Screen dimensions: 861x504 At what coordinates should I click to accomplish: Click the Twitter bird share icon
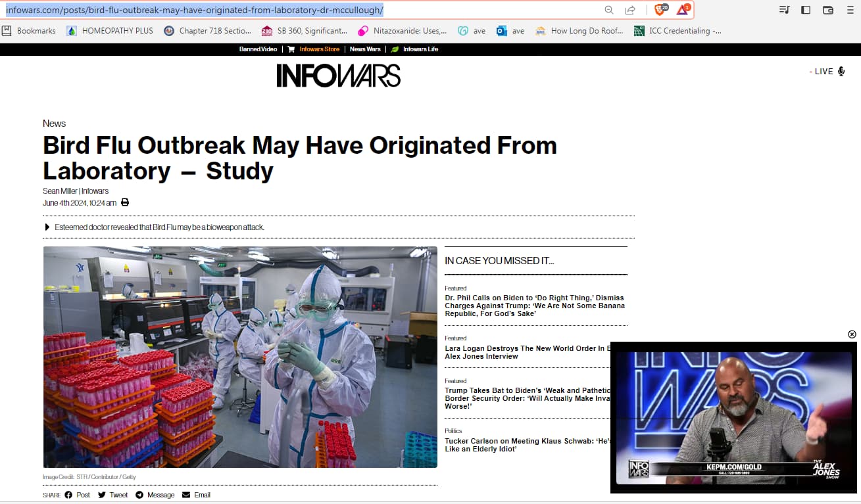click(x=102, y=495)
